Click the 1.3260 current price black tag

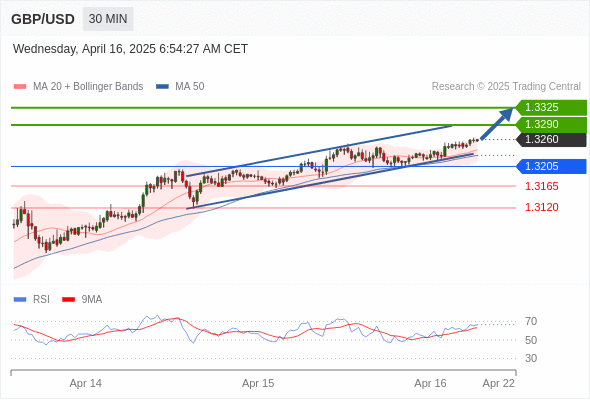tap(551, 140)
